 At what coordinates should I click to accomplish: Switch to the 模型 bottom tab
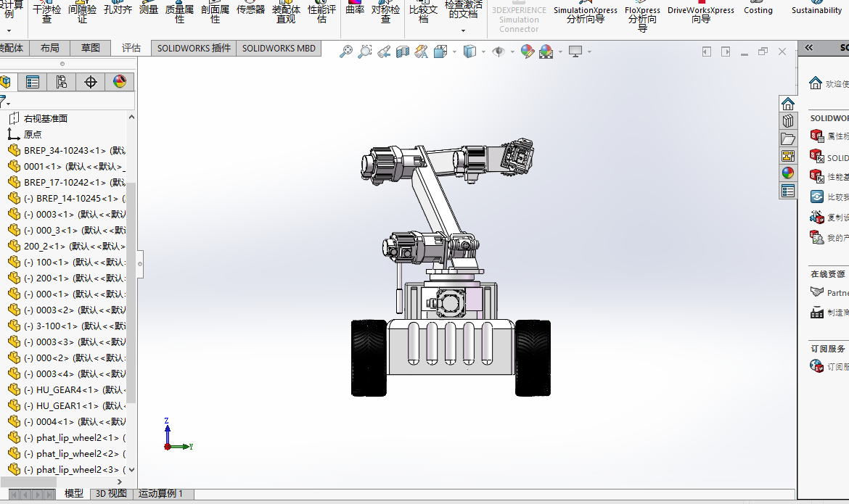[x=73, y=494]
